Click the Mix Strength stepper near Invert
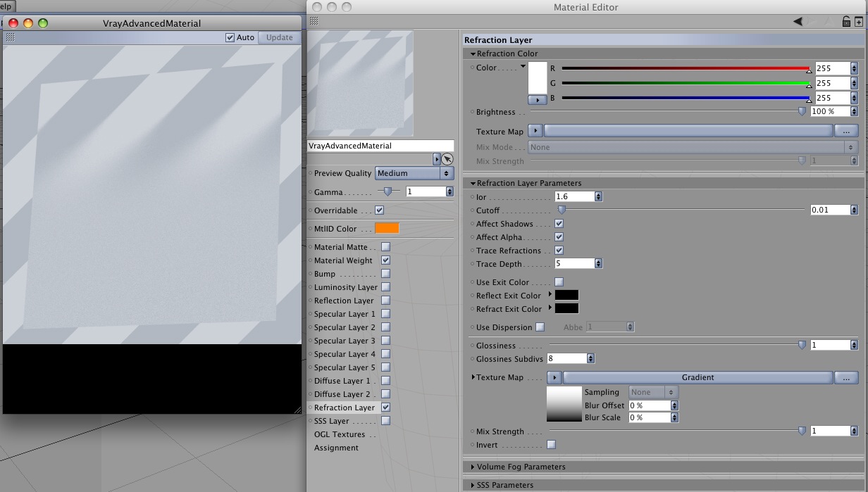The height and width of the screenshot is (492, 868). [855, 431]
